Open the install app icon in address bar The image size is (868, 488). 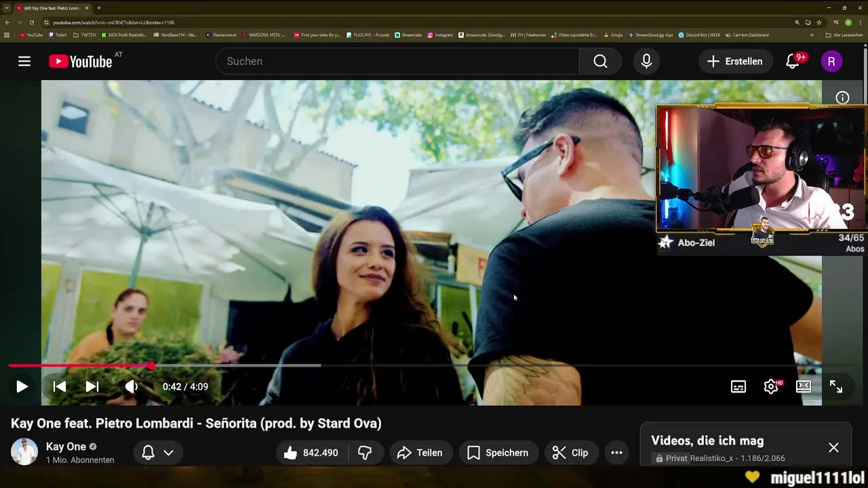(x=808, y=22)
